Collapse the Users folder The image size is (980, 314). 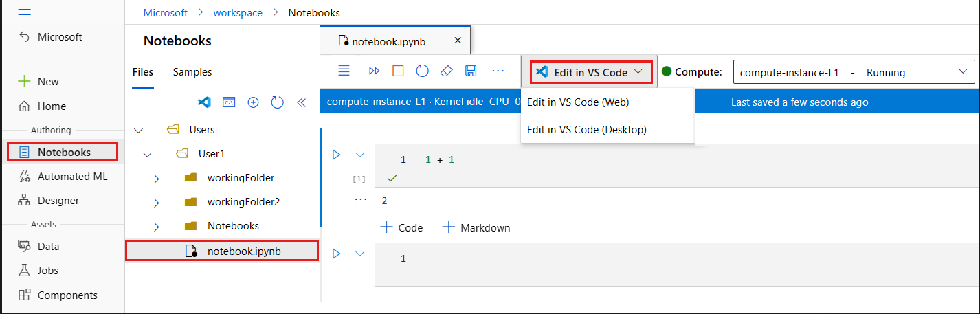click(140, 130)
